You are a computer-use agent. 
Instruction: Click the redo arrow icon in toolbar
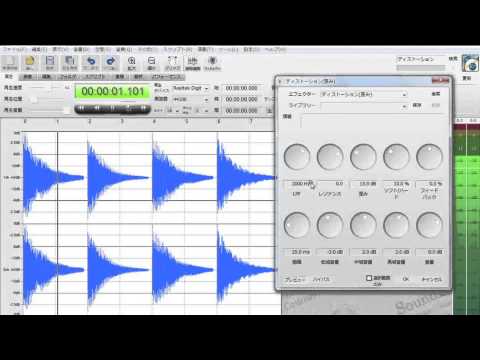coord(110,62)
